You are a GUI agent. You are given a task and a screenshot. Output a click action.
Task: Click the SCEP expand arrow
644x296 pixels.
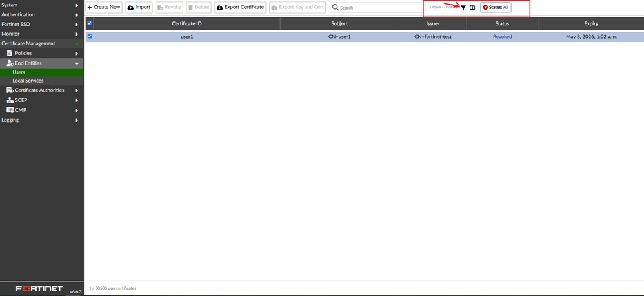pos(77,100)
